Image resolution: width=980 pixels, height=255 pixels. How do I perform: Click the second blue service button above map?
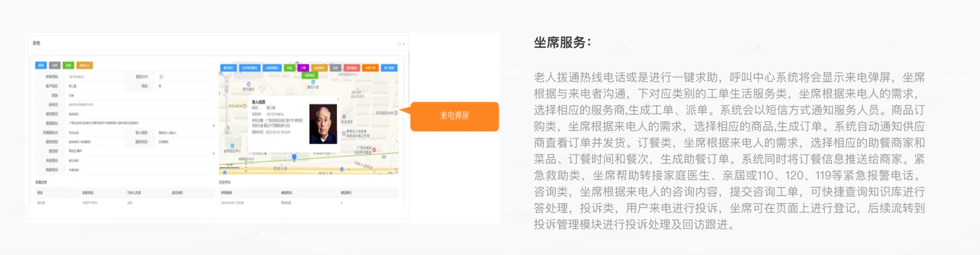pos(250,68)
